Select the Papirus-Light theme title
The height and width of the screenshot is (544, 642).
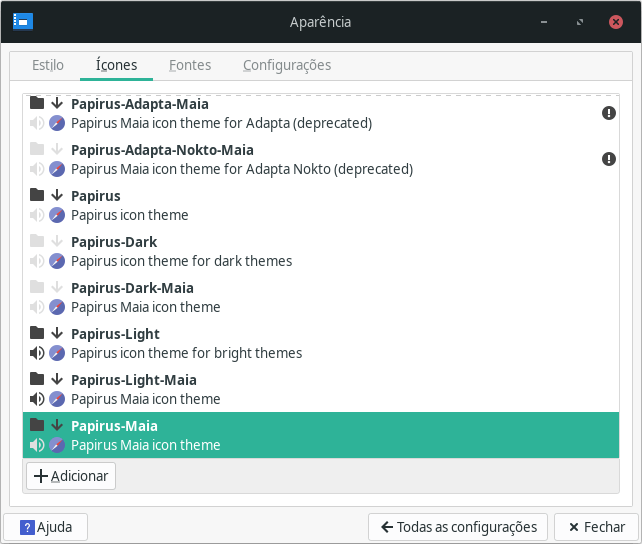pos(115,334)
